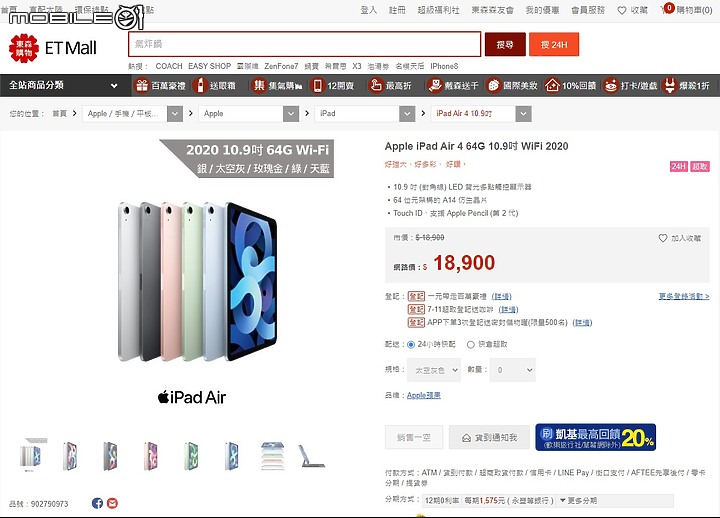Select the 快倉超取 pickup option
The width and height of the screenshot is (720, 518).
[471, 344]
